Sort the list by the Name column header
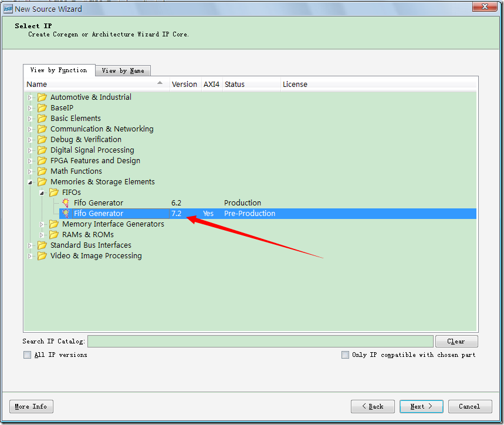This screenshot has width=504, height=425. click(x=94, y=84)
